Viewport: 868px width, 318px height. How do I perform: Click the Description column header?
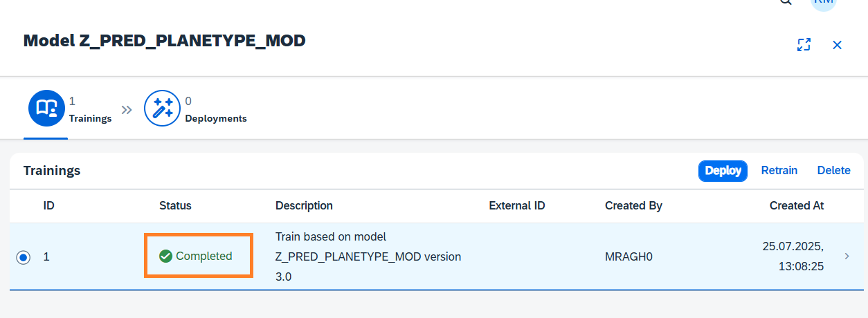click(304, 205)
